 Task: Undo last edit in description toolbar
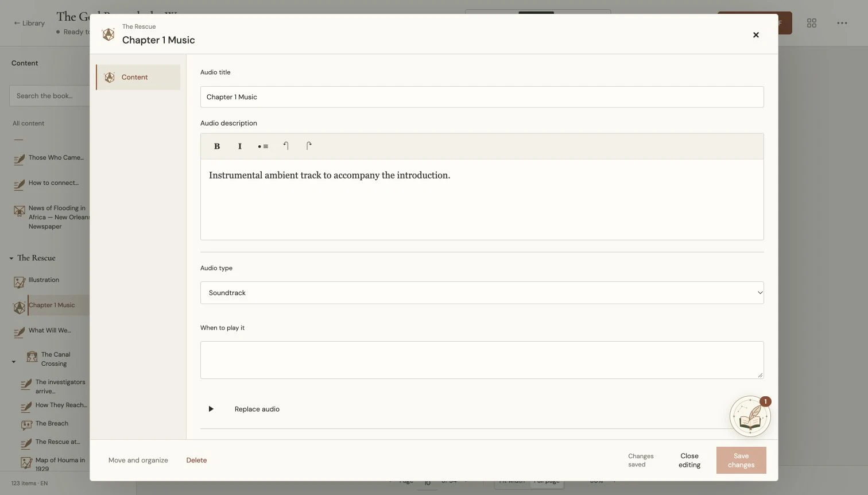point(286,146)
